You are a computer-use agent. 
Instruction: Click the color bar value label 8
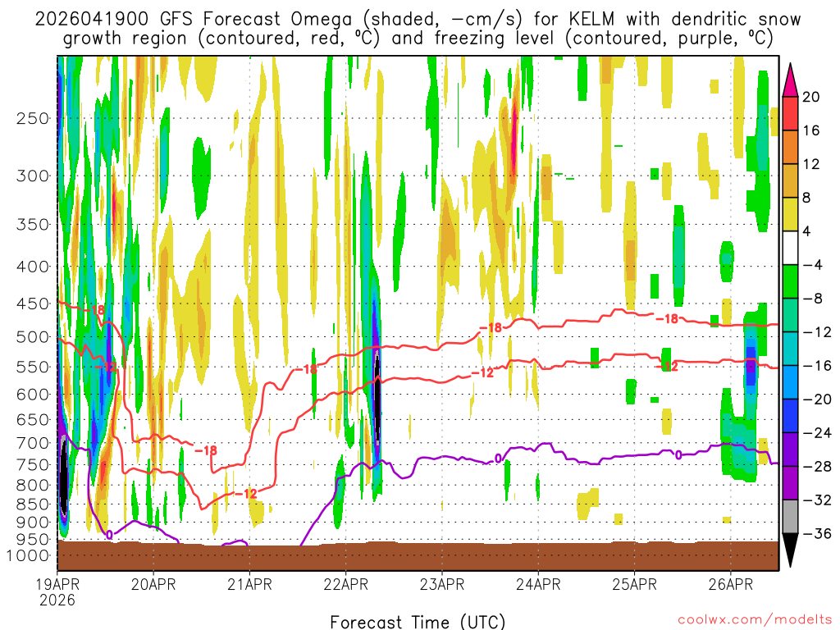click(806, 198)
